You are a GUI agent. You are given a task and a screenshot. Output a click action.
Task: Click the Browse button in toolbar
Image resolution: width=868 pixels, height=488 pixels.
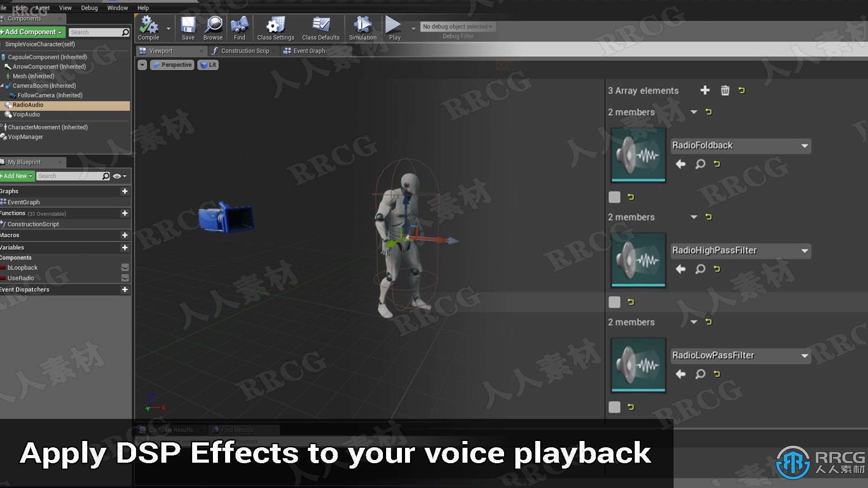(213, 27)
